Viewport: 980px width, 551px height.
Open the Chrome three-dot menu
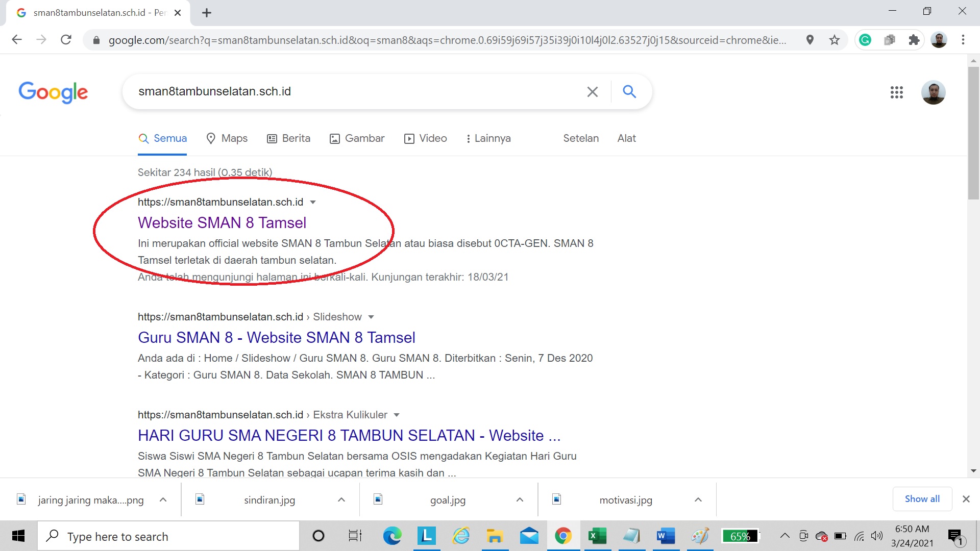(x=963, y=40)
